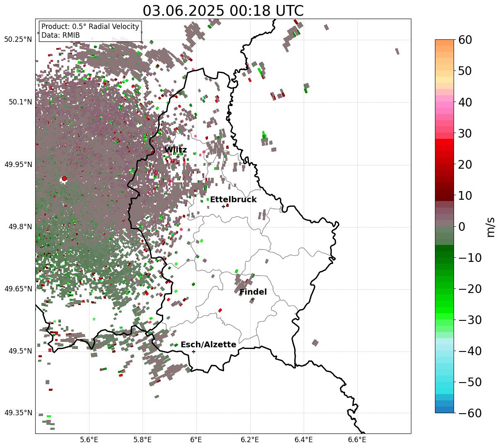The height and width of the screenshot is (448, 500).
Task: Click the Findel station label
Action: pos(253,292)
